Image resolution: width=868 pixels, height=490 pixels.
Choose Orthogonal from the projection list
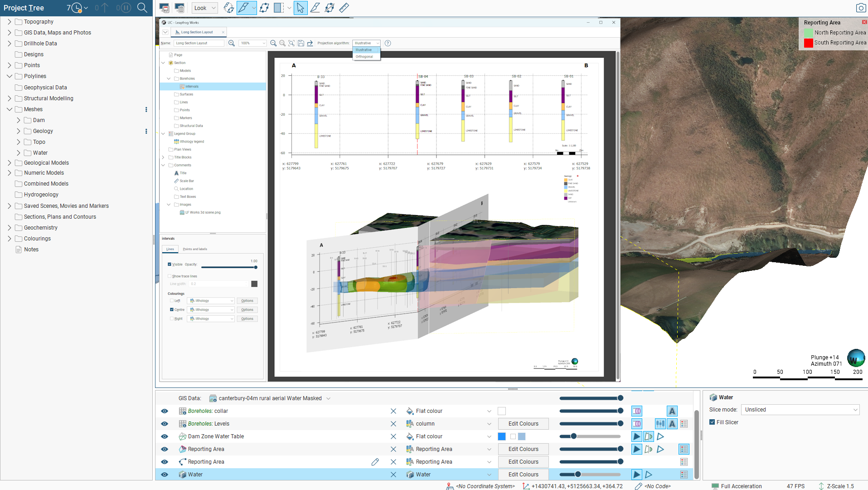(364, 57)
